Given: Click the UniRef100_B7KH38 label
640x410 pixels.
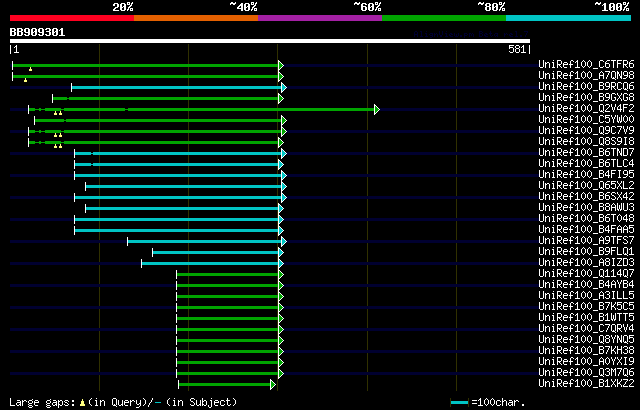Looking at the screenshot, I should point(587,351).
